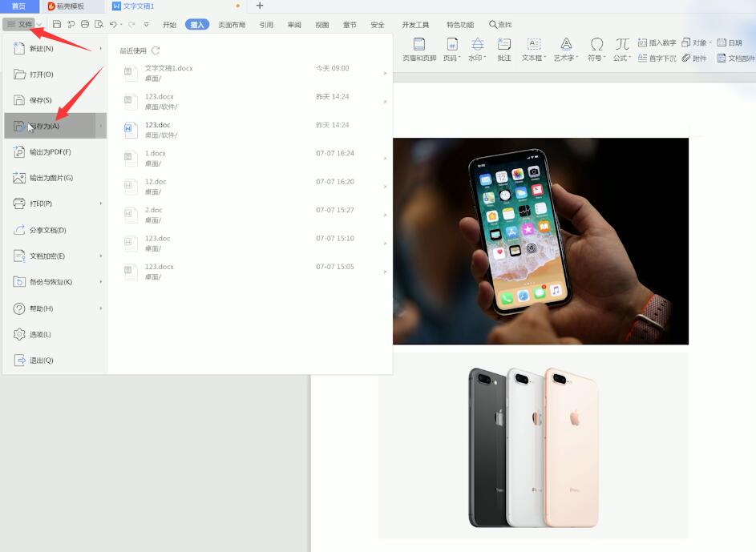The image size is (756, 552).
Task: Expand the 新建(N) submenu arrow
Action: click(101, 48)
